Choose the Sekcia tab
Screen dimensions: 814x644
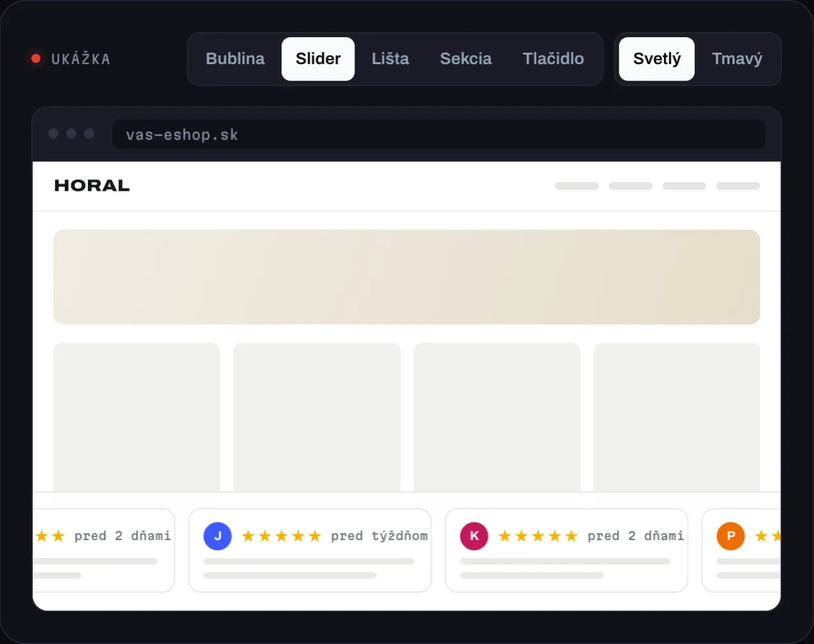(x=466, y=59)
